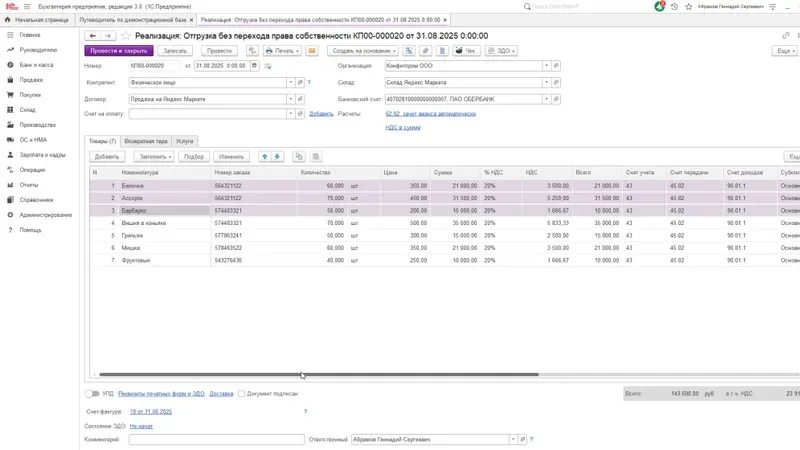Open history clock icon in top bar
The width and height of the screenshot is (800, 450).
coord(674,6)
